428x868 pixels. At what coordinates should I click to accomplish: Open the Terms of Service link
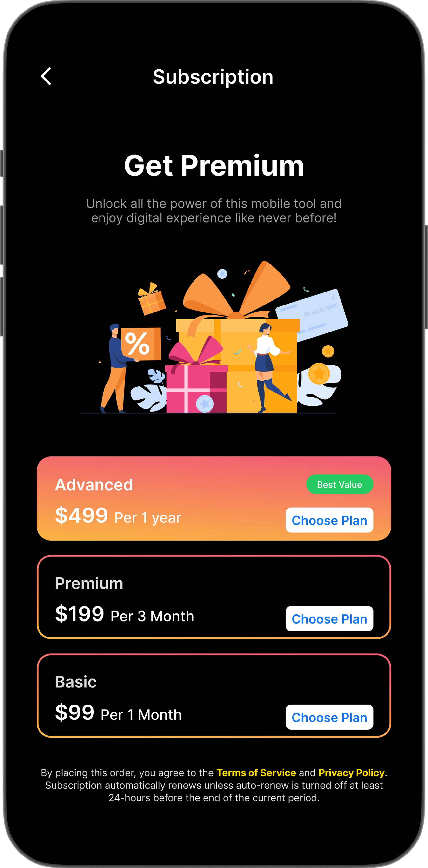tap(256, 772)
